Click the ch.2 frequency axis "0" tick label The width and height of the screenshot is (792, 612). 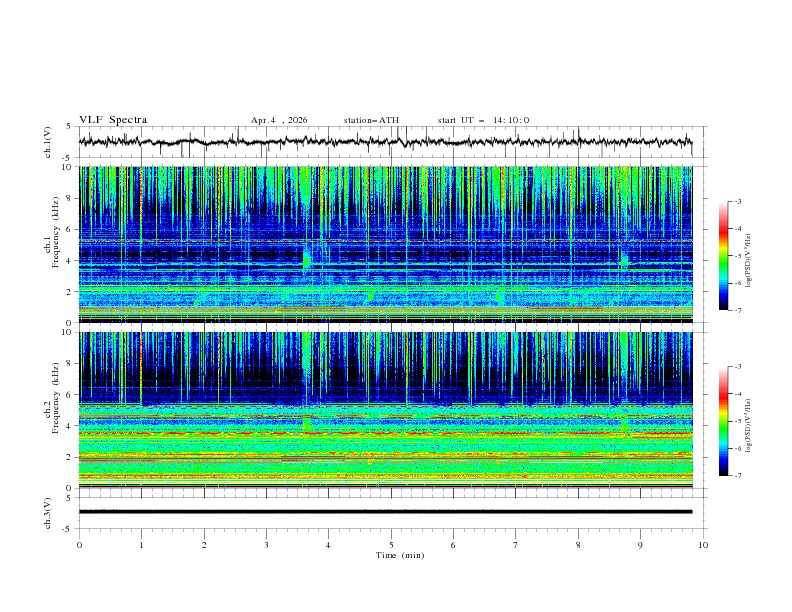pos(69,488)
